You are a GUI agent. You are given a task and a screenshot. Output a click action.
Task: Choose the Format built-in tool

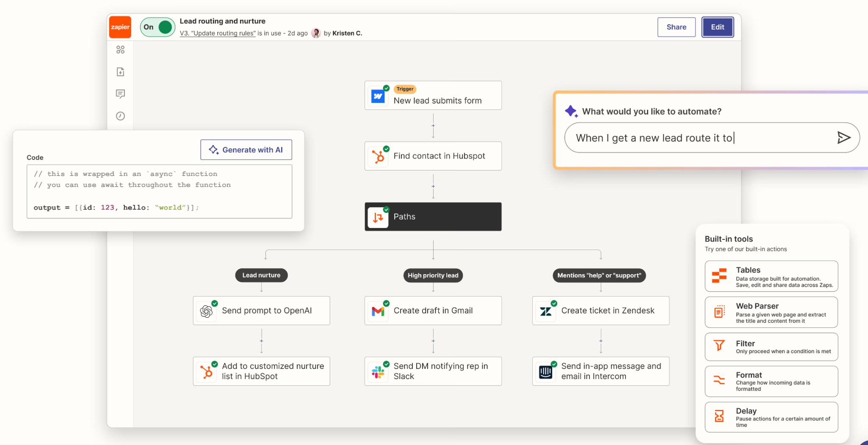click(771, 381)
